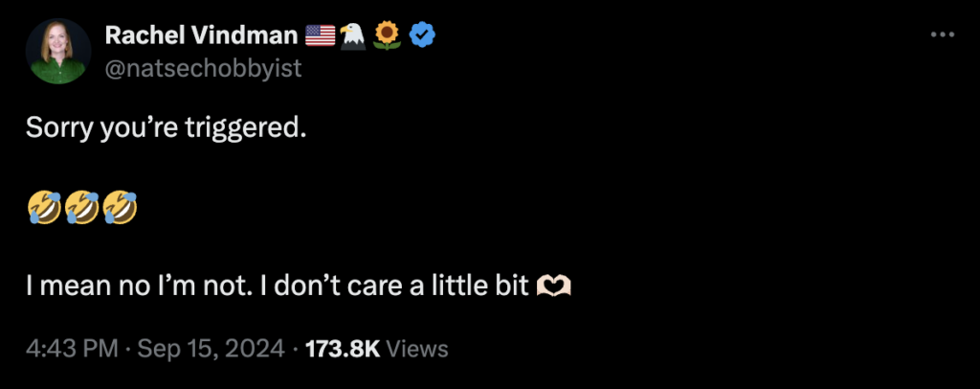Open the Rachel Vindman display name link
980x389 pixels.
(200, 35)
